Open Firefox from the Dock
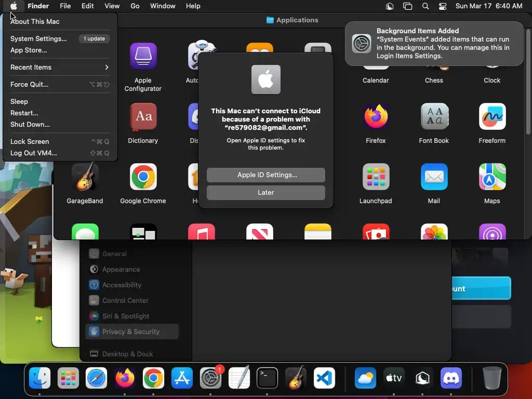 125,378
